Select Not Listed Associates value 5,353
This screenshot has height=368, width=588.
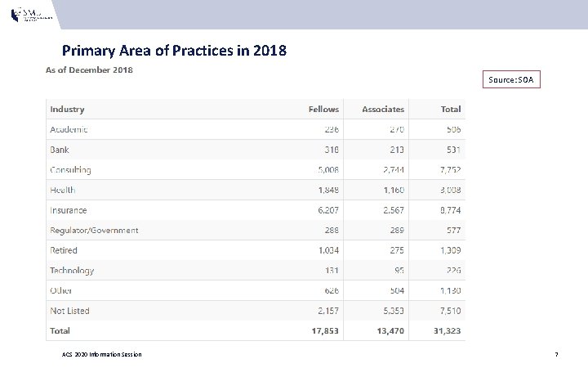(394, 311)
